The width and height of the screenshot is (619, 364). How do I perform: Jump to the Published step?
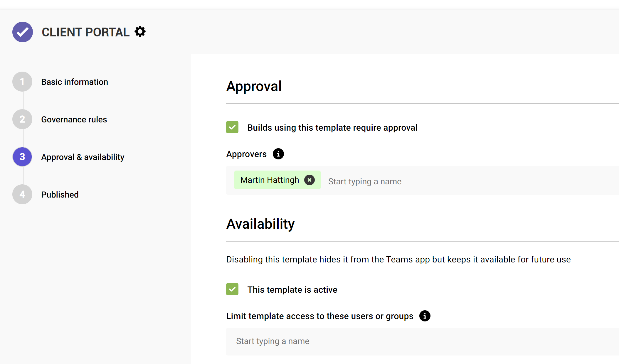click(60, 195)
